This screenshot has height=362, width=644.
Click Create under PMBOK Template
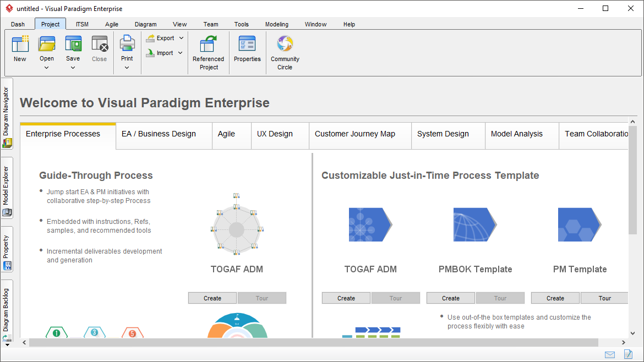451,298
